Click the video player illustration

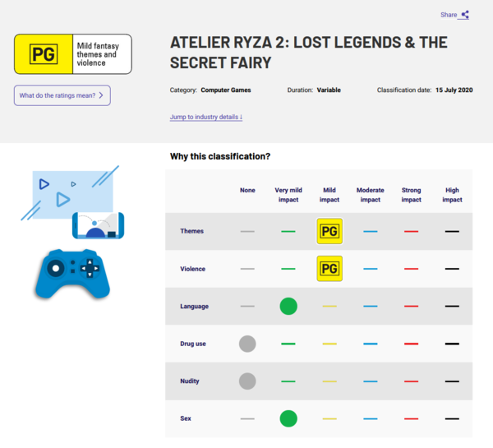68,189
